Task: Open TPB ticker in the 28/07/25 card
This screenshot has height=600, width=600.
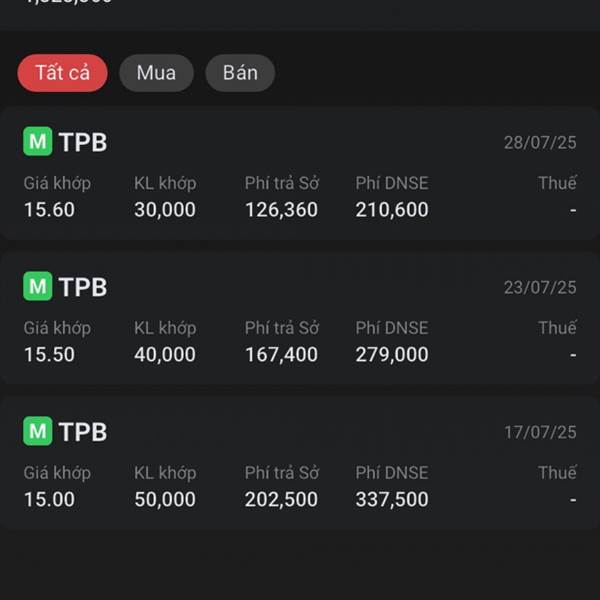Action: pos(83,142)
